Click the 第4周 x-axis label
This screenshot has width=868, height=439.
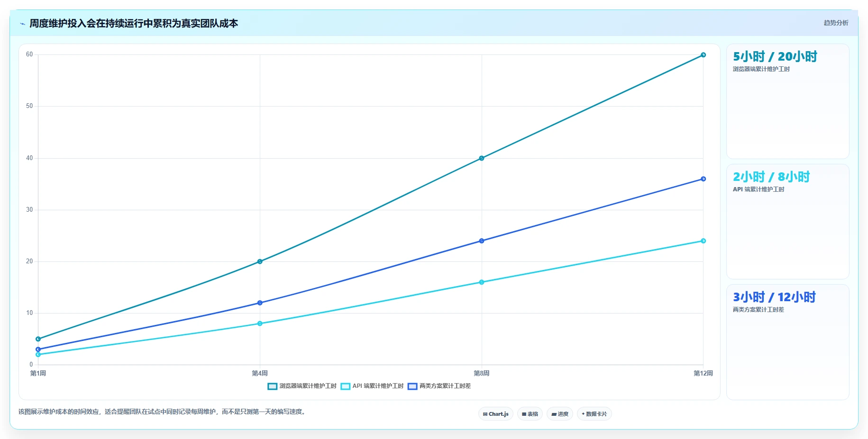point(260,374)
